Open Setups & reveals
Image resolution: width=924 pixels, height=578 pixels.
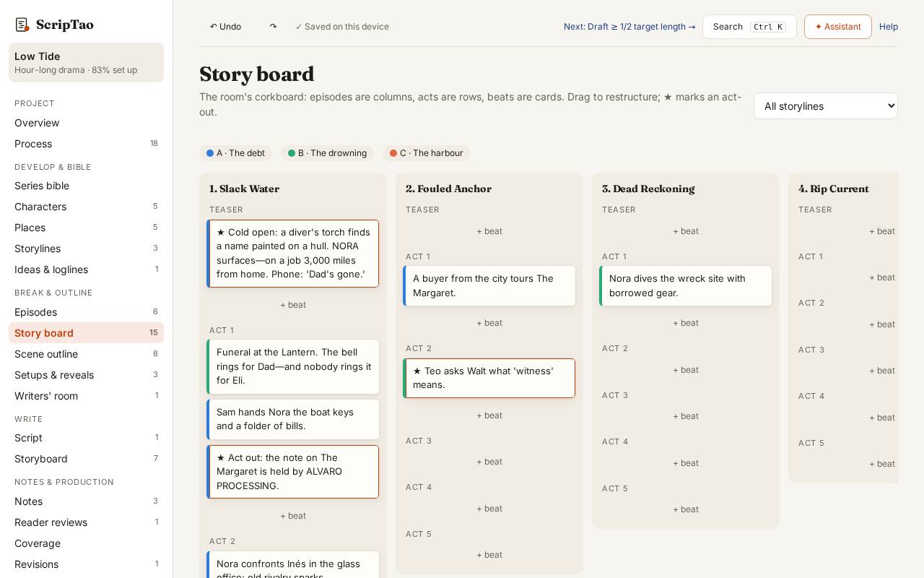coord(86,375)
